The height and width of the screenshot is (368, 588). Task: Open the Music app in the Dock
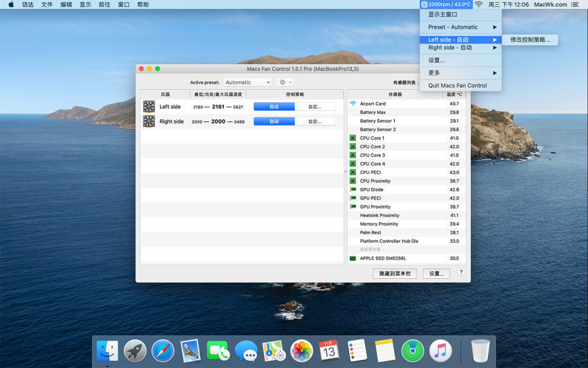440,350
